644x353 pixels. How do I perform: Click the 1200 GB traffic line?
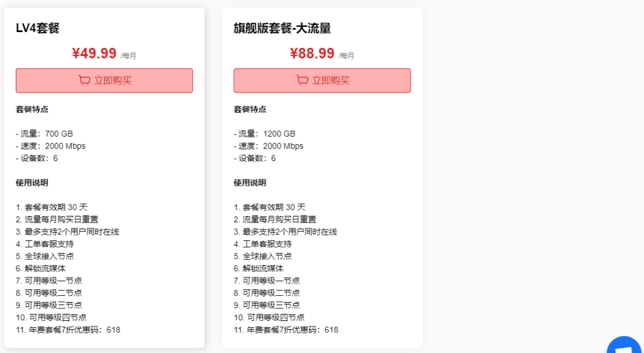[264, 134]
